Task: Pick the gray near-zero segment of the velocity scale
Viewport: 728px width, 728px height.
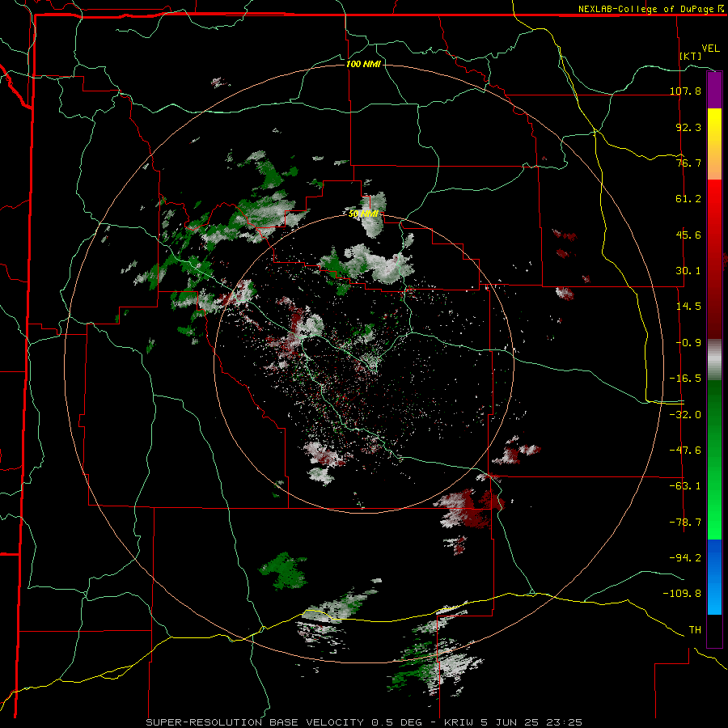Action: (714, 360)
